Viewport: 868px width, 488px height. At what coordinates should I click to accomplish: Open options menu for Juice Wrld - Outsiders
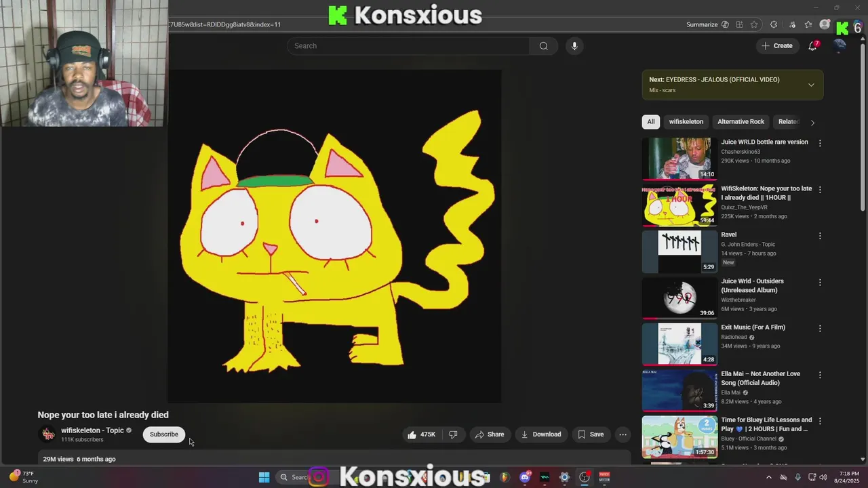(820, 282)
